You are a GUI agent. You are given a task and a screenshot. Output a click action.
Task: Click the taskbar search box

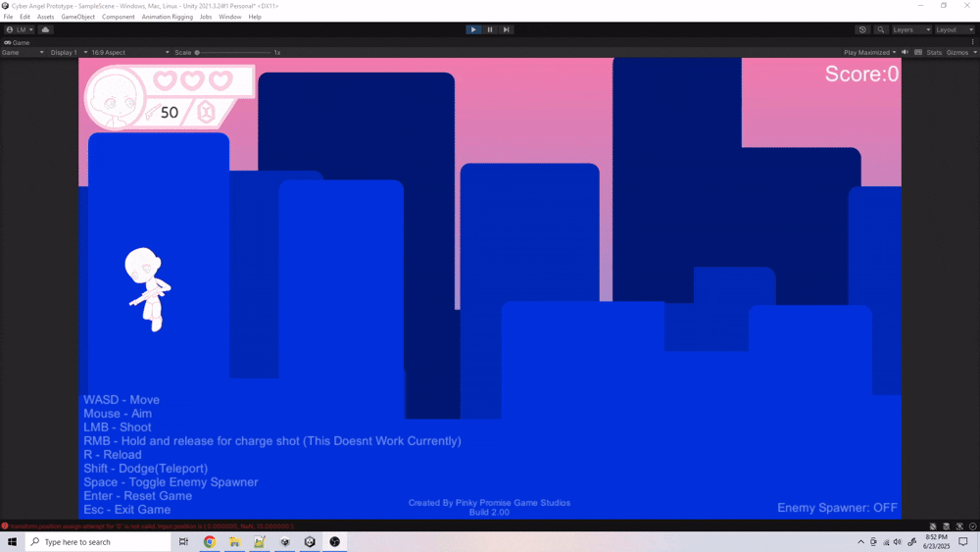(x=98, y=542)
